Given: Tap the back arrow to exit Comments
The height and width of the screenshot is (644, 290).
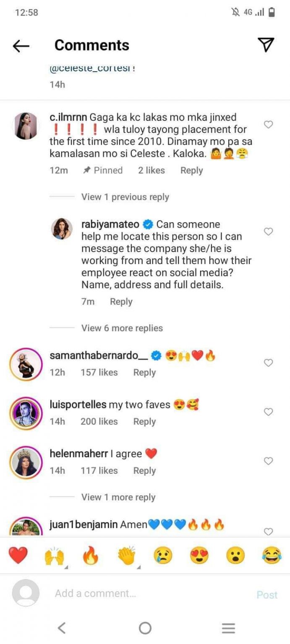Looking at the screenshot, I should point(21,46).
